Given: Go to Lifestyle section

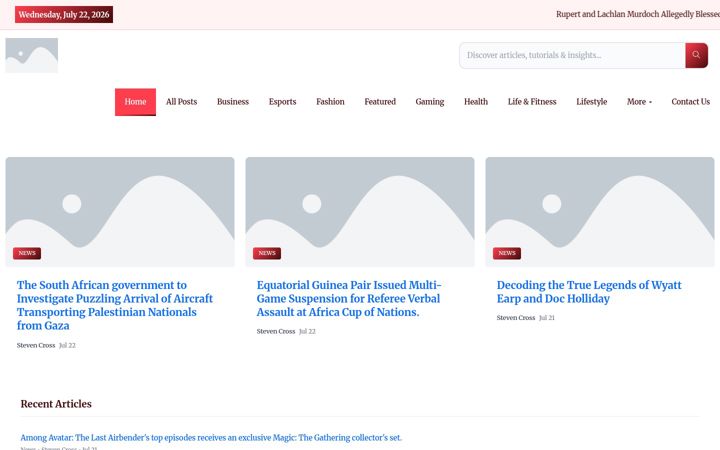Looking at the screenshot, I should click(591, 102).
